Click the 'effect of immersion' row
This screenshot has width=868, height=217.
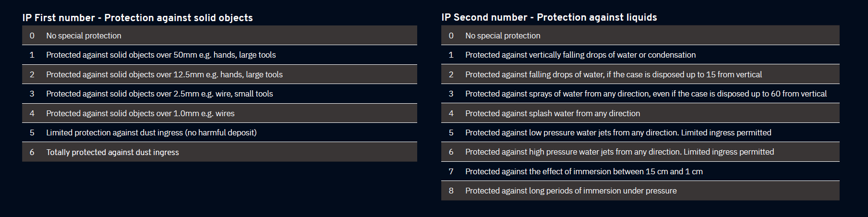click(584, 171)
